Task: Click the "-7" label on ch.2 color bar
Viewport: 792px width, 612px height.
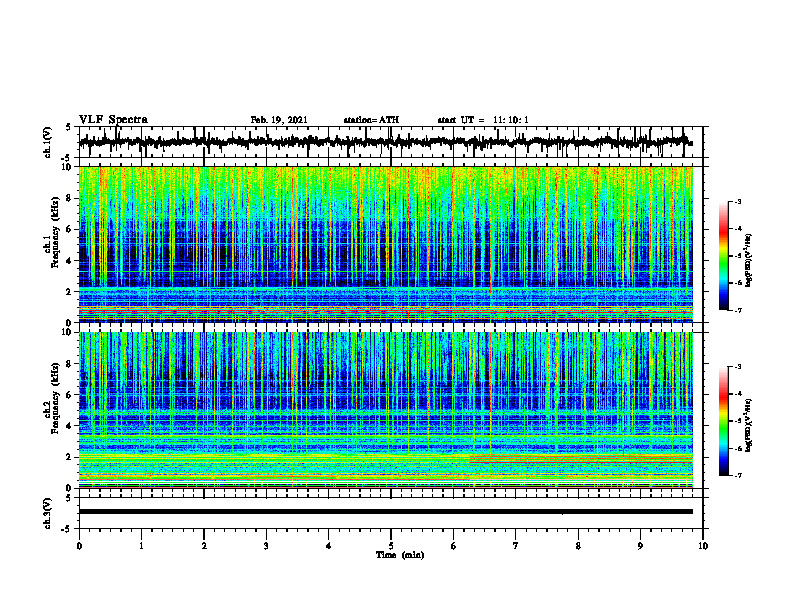Action: point(737,476)
